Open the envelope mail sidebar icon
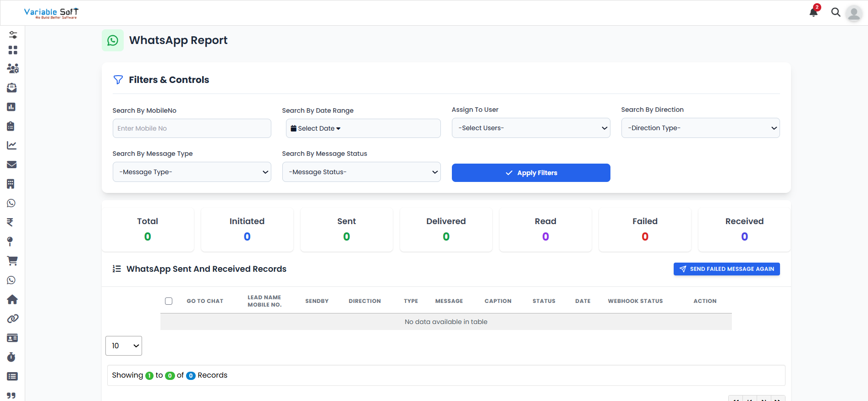 pyautogui.click(x=12, y=165)
